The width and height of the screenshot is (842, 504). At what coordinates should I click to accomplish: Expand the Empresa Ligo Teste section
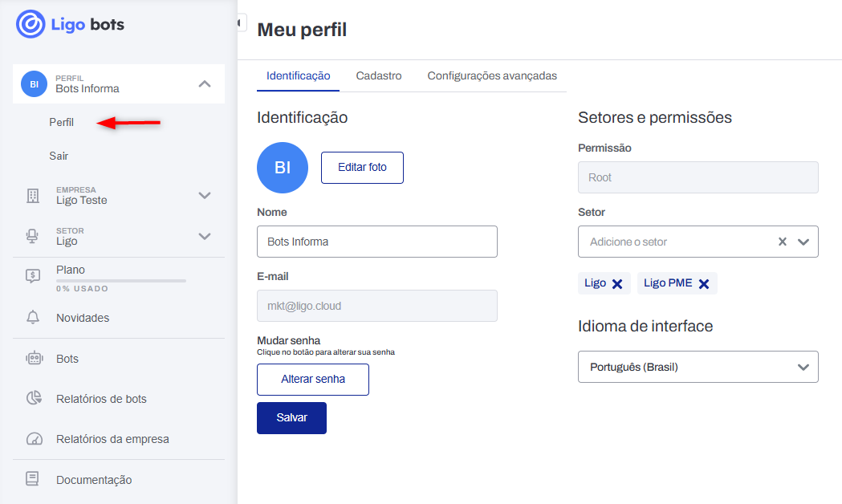pos(205,195)
